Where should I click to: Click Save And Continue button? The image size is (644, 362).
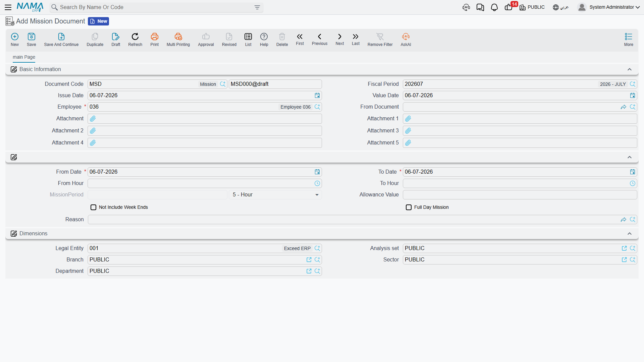(x=61, y=40)
